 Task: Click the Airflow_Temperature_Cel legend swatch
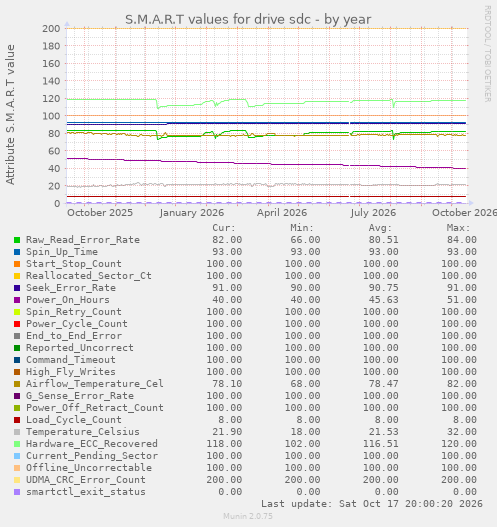pyautogui.click(x=17, y=384)
